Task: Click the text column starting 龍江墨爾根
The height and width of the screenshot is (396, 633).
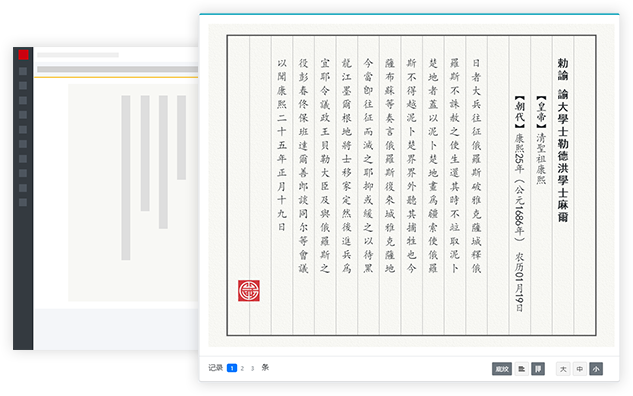Action: point(346,166)
